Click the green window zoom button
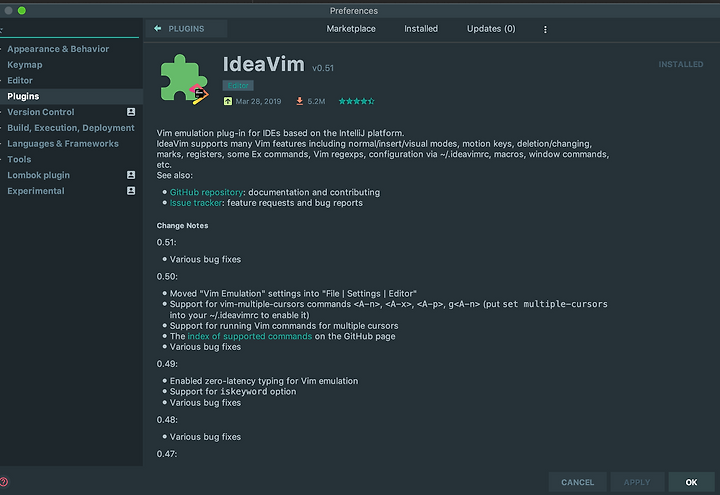 pos(22,11)
